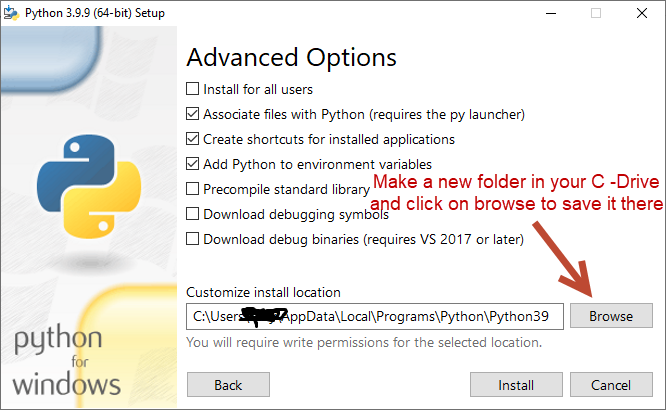Click the install location path field
This screenshot has width=666, height=410.
click(375, 316)
